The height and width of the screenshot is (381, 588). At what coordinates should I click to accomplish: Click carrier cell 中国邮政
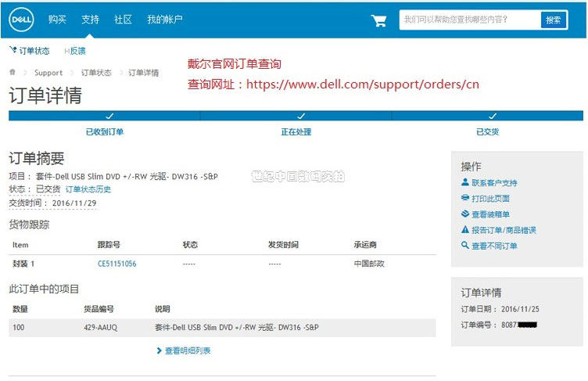[369, 264]
